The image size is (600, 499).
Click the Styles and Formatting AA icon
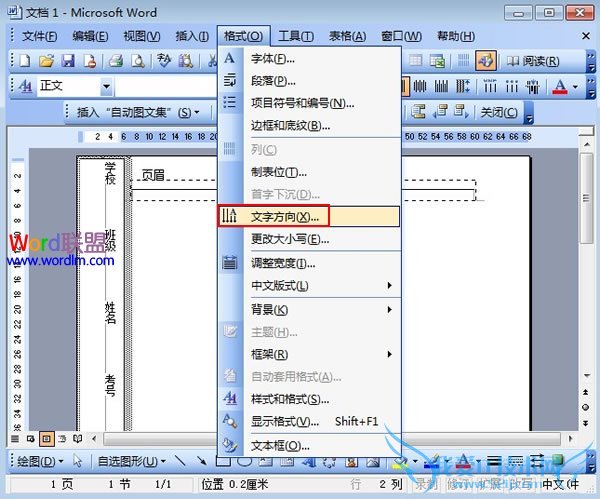click(25, 86)
